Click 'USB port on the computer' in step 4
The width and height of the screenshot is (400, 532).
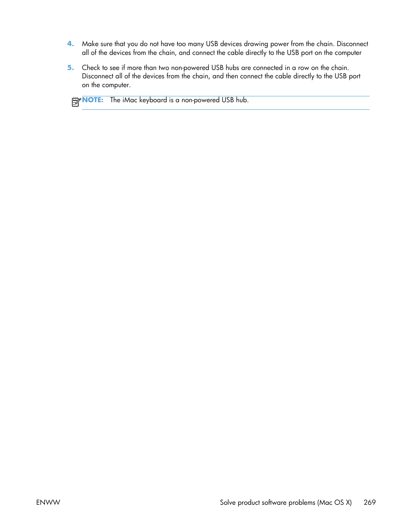point(324,53)
